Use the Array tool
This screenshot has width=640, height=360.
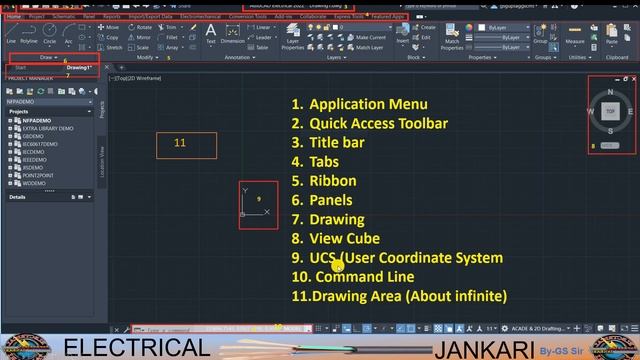[x=168, y=47]
